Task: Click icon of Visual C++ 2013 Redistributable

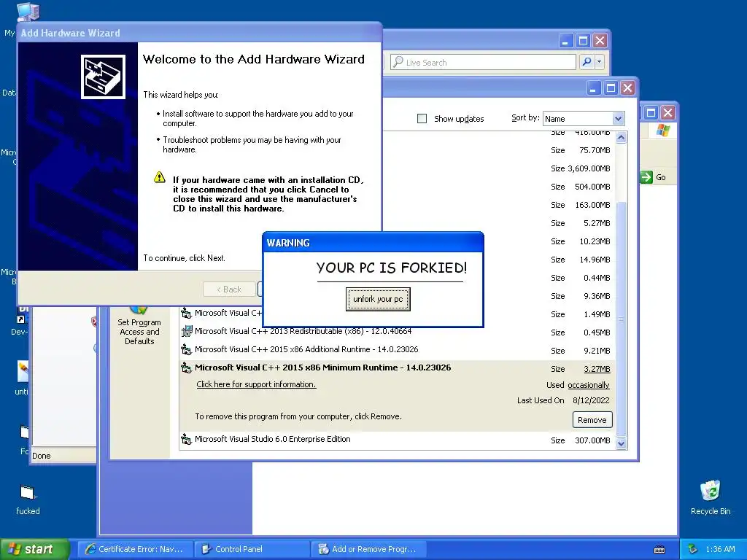Action: (x=186, y=332)
